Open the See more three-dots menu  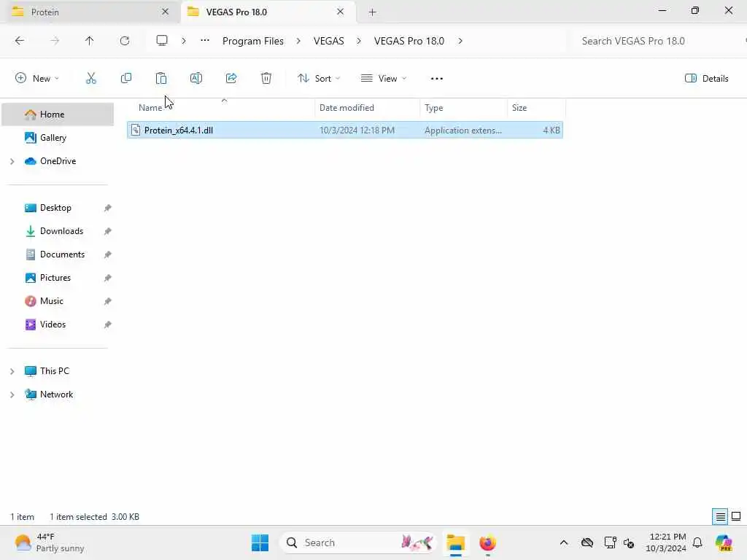[x=437, y=79]
